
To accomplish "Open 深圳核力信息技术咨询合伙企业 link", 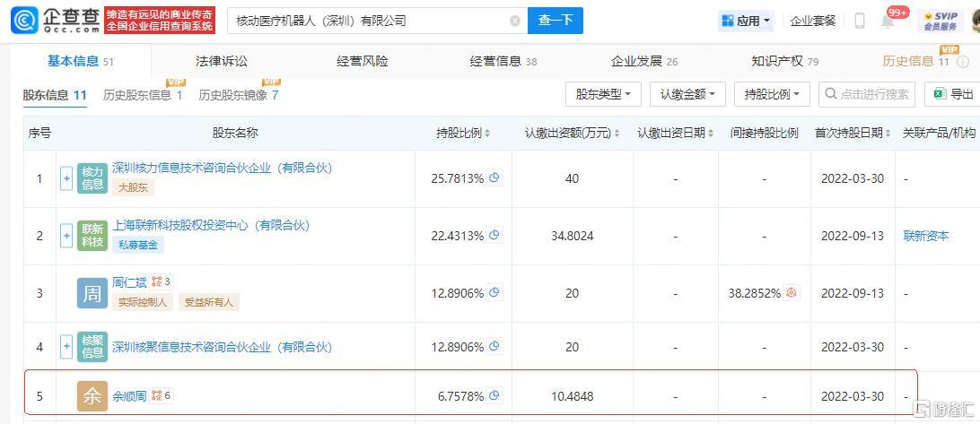I will pyautogui.click(x=222, y=168).
